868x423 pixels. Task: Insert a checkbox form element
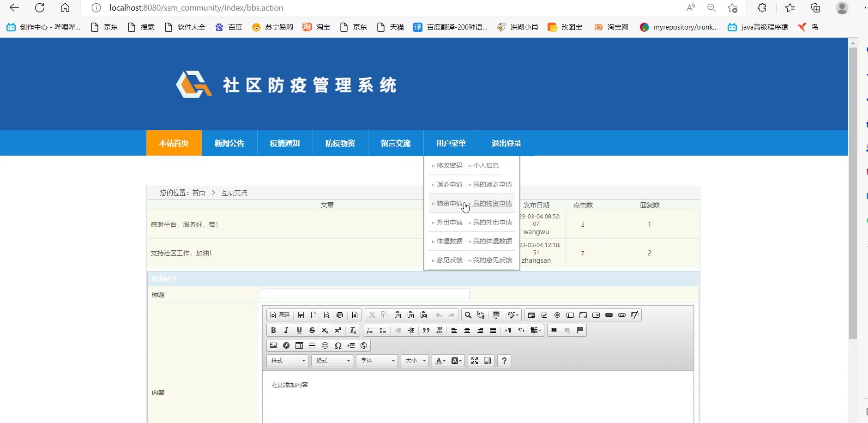(544, 315)
